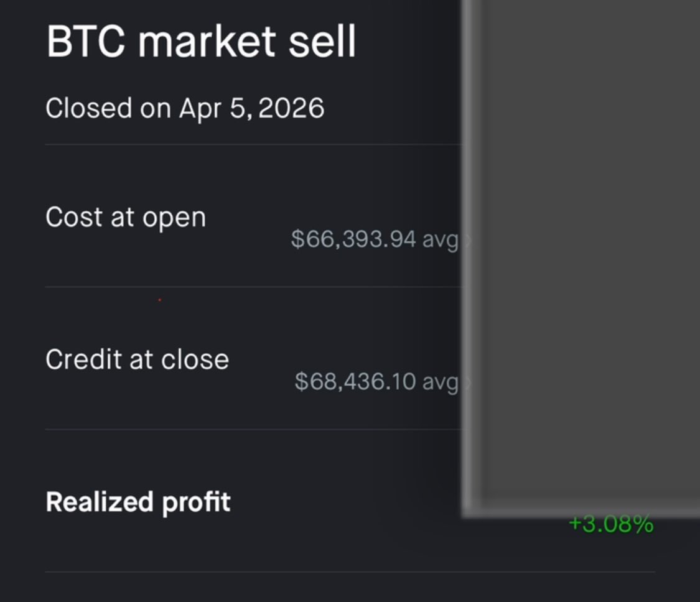Click the divider line below Realized profit
700x602 pixels.
coord(348,572)
